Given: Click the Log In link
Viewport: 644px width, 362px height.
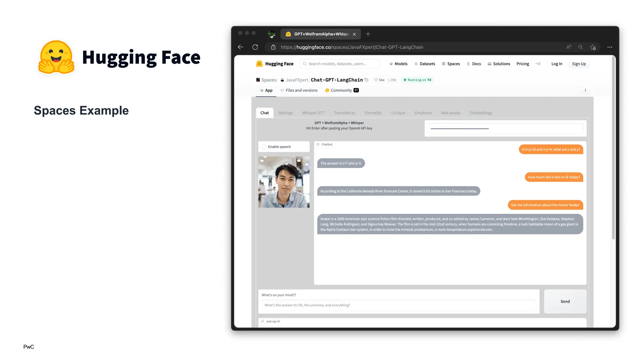Looking at the screenshot, I should click(x=557, y=64).
